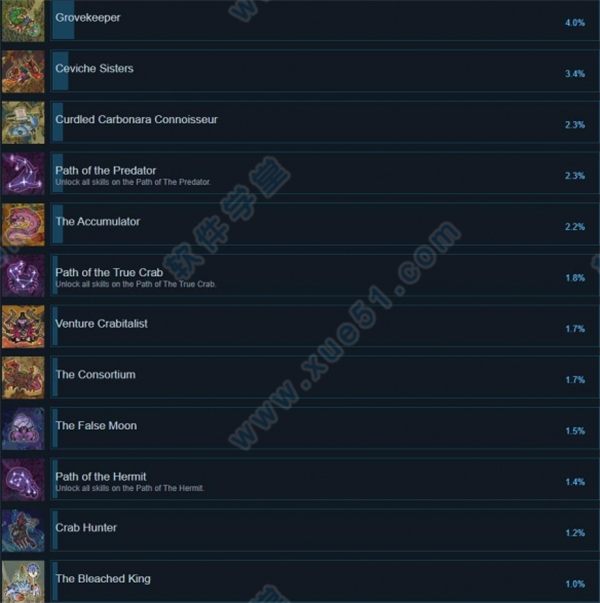Select the Ceviche Sisters achievement icon
The height and width of the screenshot is (603, 600).
point(23,72)
